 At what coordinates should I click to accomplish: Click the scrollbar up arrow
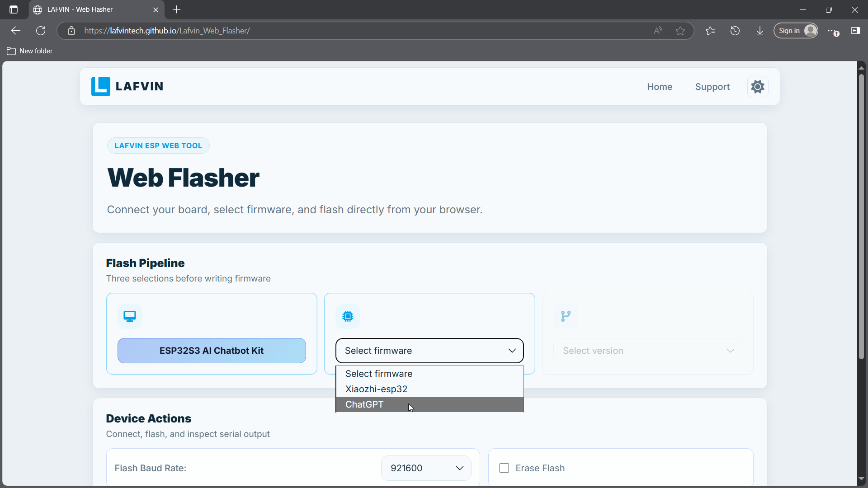[861, 68]
